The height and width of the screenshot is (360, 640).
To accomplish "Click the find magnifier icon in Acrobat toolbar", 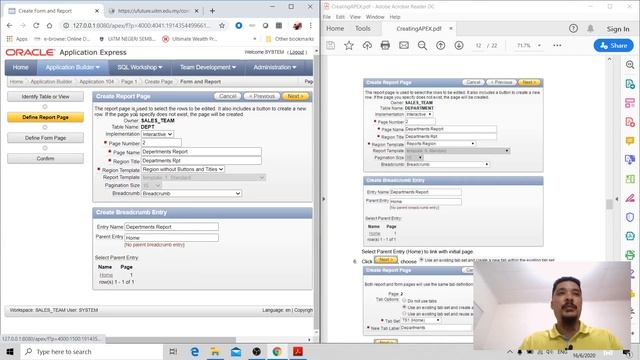I will pyautogui.click(x=422, y=45).
